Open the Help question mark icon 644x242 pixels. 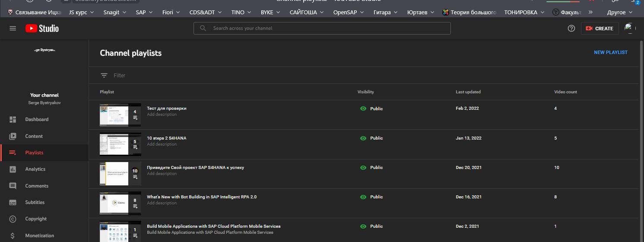pos(571,29)
